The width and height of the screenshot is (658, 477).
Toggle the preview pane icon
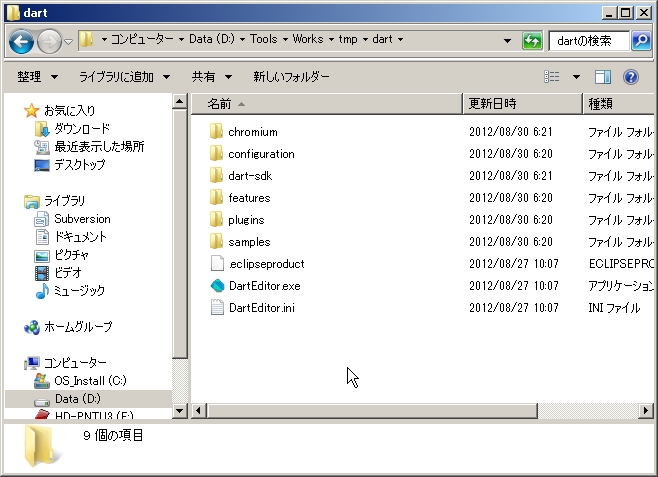(x=603, y=77)
